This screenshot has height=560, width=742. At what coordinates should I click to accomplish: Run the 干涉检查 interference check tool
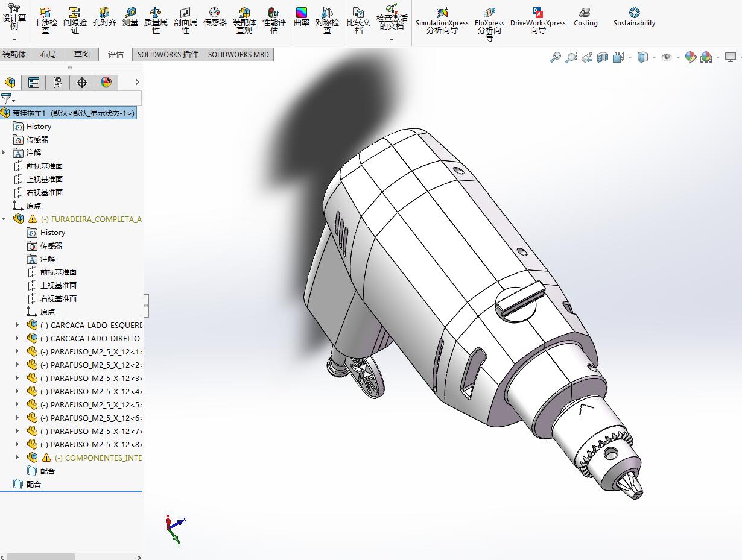45,20
